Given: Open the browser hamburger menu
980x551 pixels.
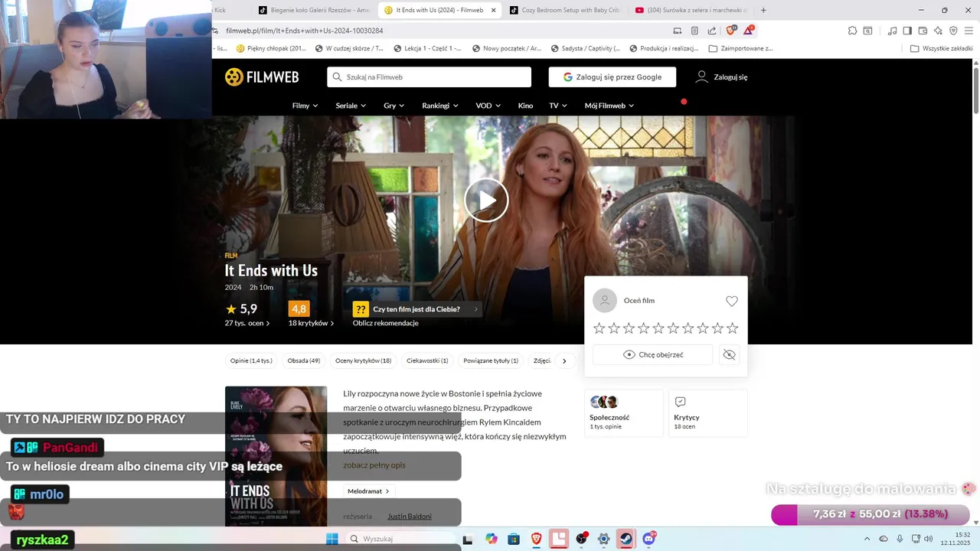Looking at the screenshot, I should [x=969, y=31].
